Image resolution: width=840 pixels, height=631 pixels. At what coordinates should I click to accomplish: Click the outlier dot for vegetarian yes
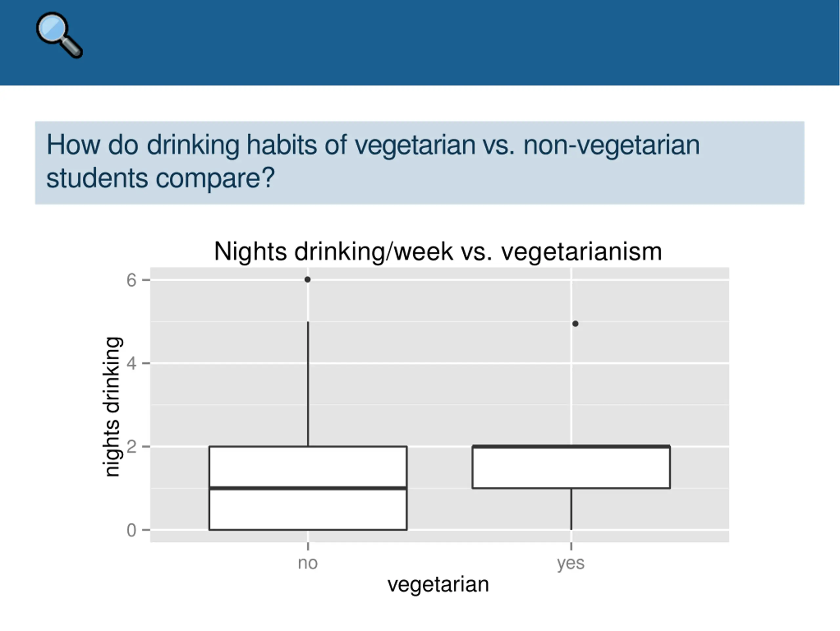pos(575,324)
